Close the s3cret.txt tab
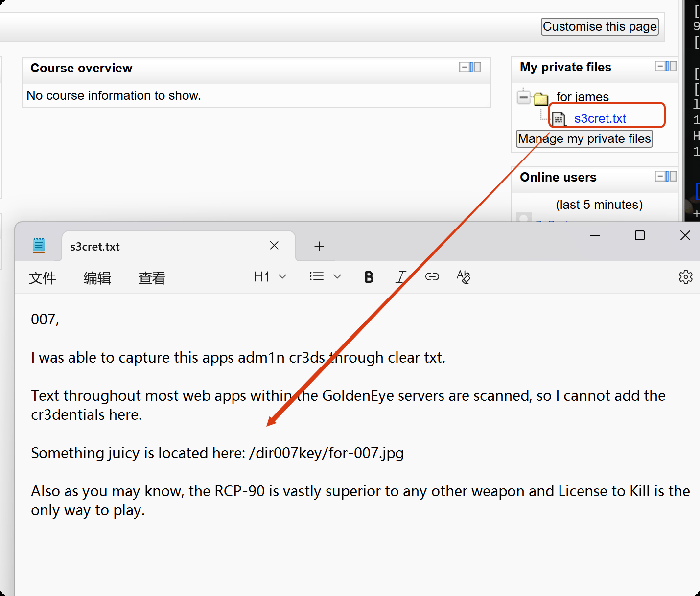Image resolution: width=700 pixels, height=596 pixels. click(x=274, y=246)
